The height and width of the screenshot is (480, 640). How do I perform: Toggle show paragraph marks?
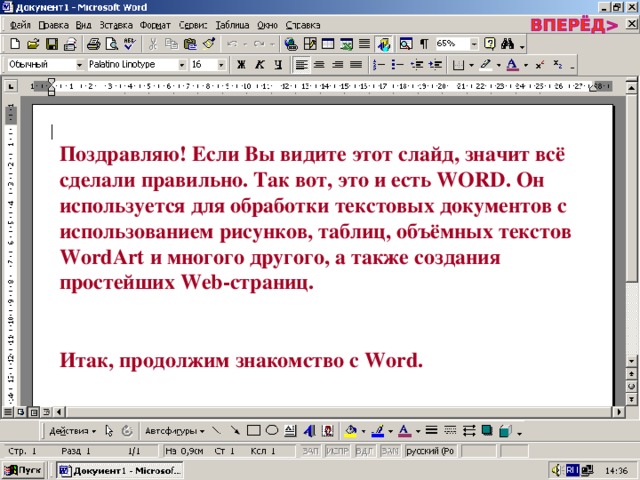[424, 44]
